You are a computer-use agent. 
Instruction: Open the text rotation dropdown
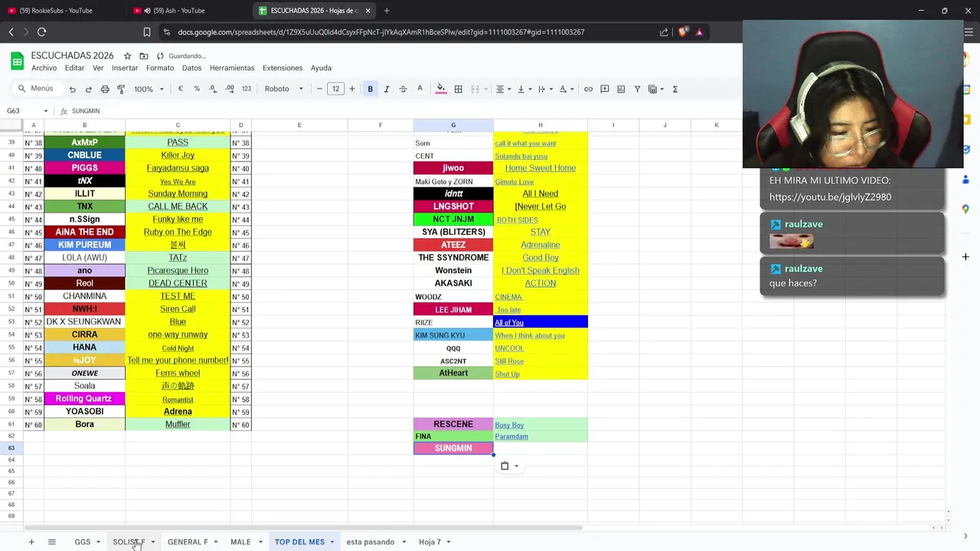click(566, 89)
